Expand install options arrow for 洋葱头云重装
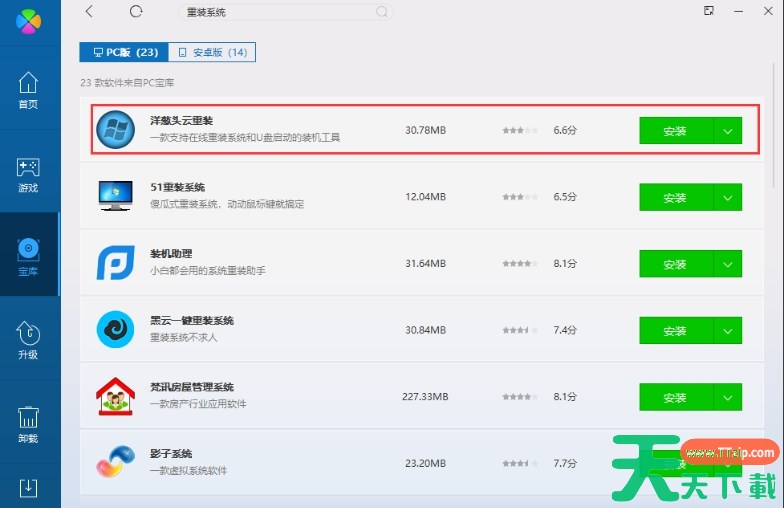The width and height of the screenshot is (784, 508). point(727,130)
